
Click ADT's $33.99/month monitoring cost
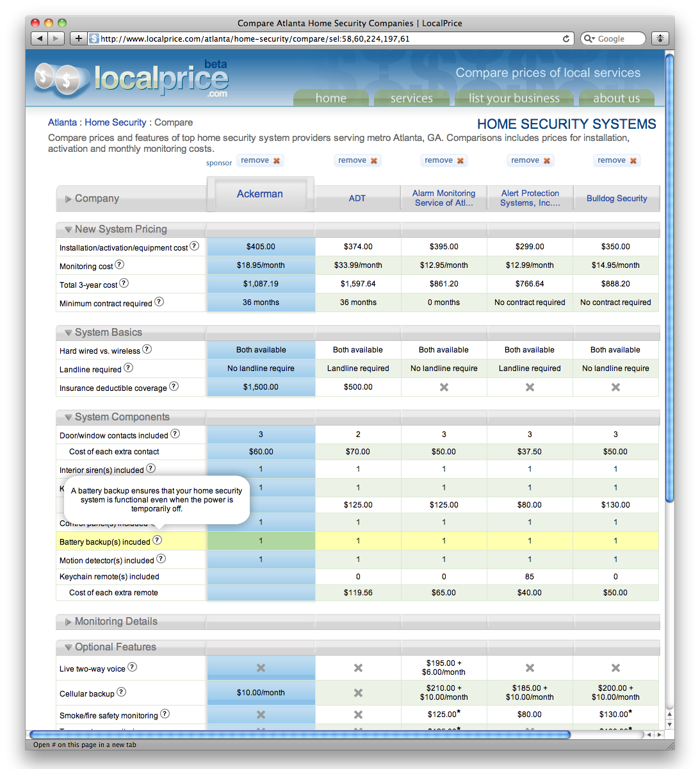click(358, 265)
